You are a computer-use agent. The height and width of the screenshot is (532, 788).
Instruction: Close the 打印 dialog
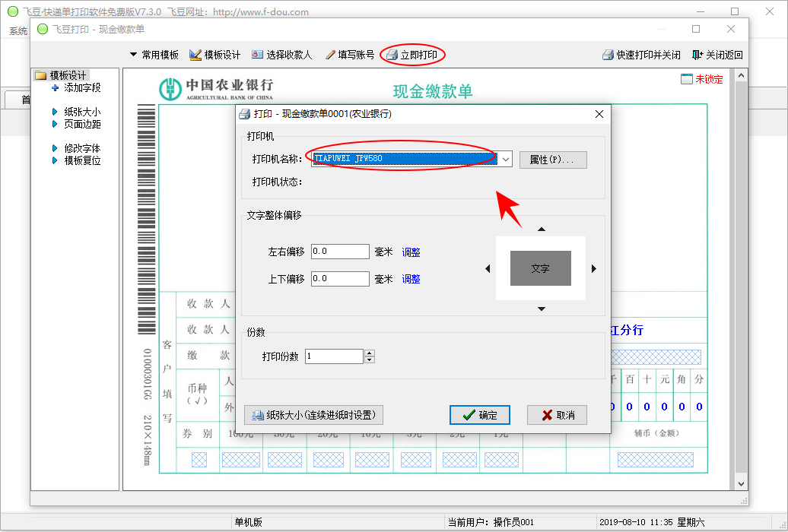[x=599, y=114]
